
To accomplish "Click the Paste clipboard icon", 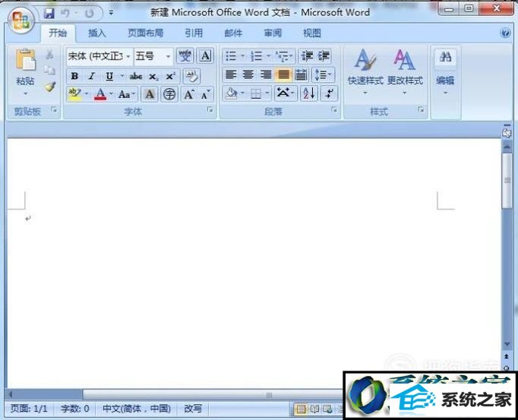I will coord(25,60).
